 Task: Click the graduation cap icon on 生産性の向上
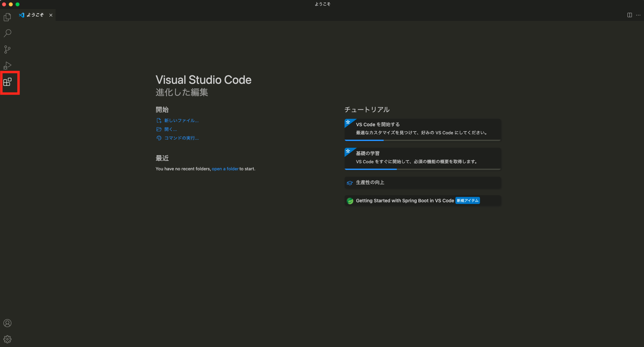350,183
